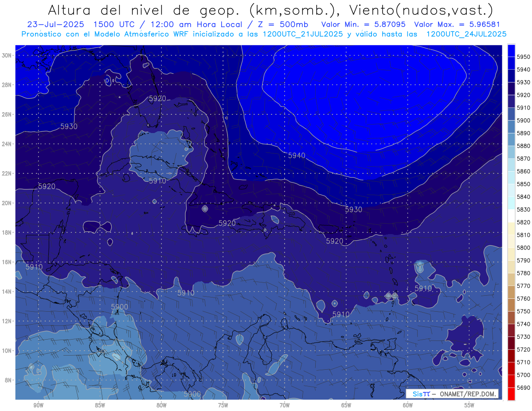Click the 'Valor Min. = 5.87095' value
This screenshot has height=411, width=532.
[x=363, y=24]
